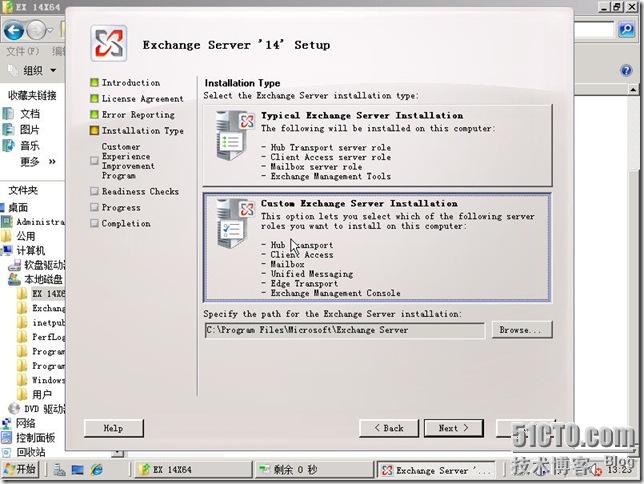Click the Next button

453,428
